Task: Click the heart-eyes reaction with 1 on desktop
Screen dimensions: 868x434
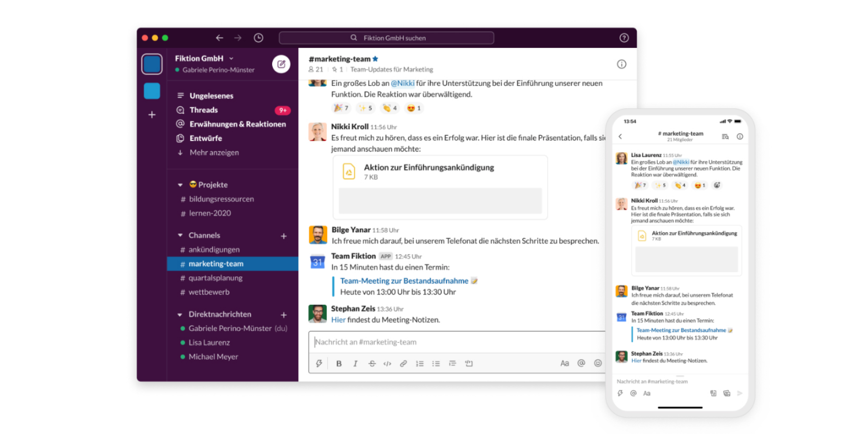Action: [x=414, y=108]
